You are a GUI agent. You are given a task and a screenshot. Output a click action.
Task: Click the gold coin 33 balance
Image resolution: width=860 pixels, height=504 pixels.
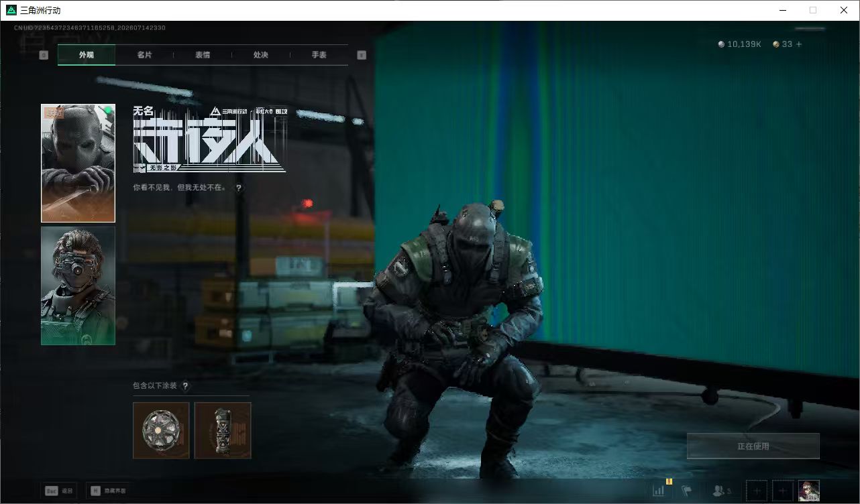pos(782,44)
